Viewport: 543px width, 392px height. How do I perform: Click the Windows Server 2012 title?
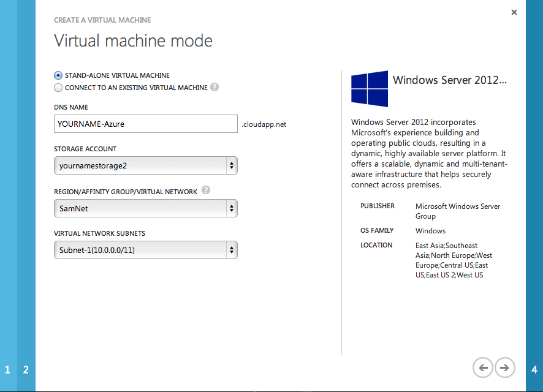(x=450, y=80)
